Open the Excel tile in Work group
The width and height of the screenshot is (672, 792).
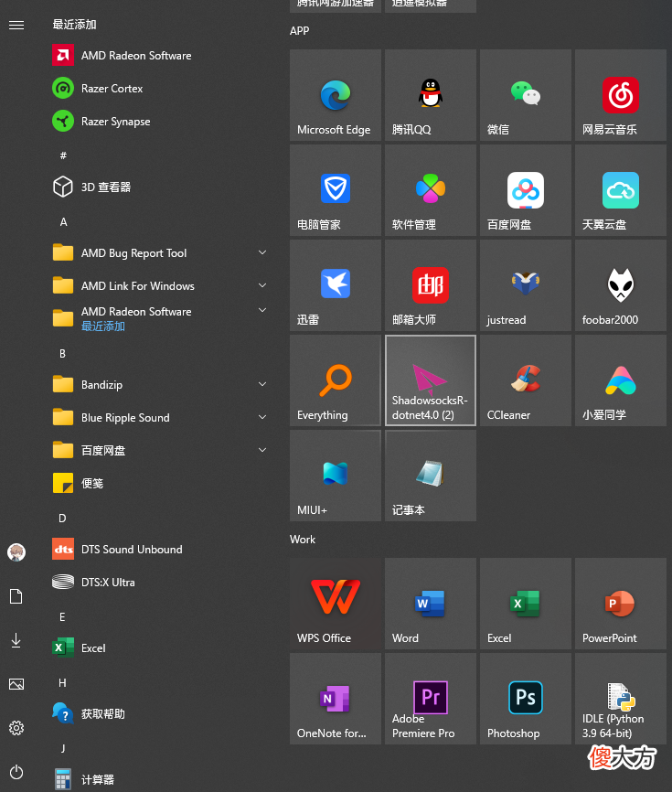pos(526,604)
